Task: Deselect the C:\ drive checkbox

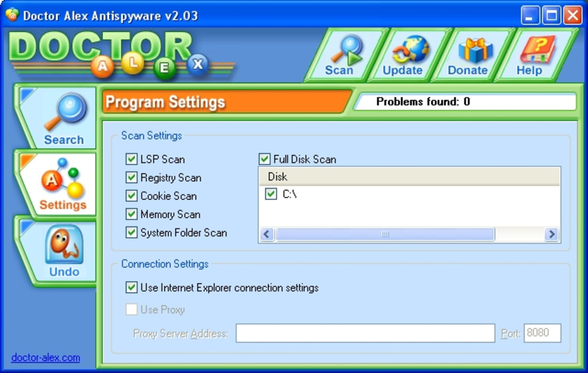Action: [x=271, y=194]
